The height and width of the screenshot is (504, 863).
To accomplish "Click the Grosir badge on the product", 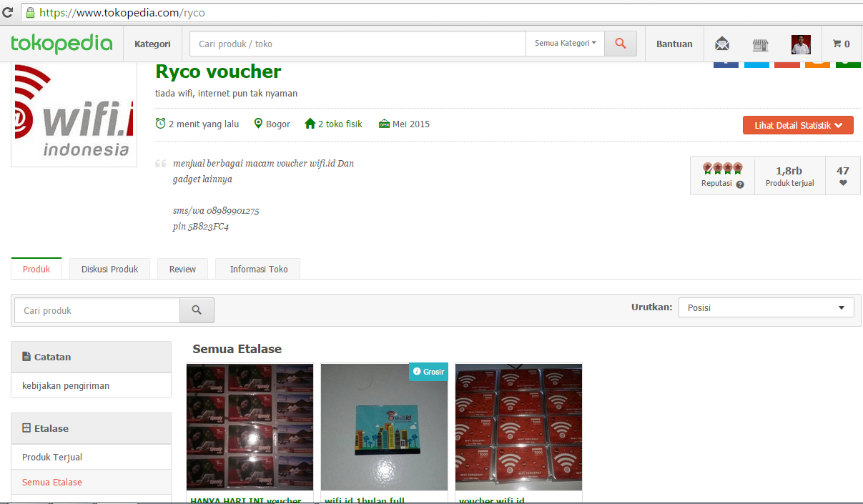I will pos(428,371).
